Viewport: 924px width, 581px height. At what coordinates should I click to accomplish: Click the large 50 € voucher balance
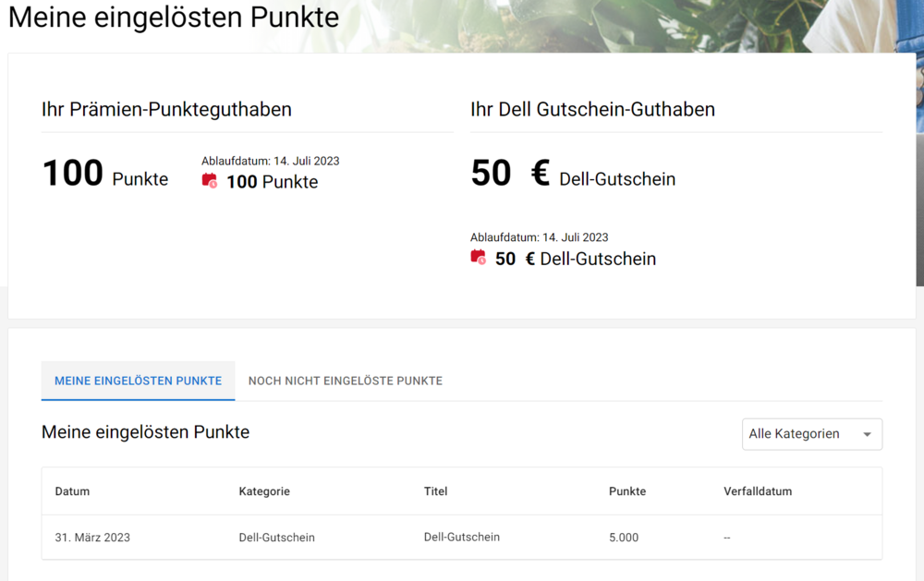[509, 174]
